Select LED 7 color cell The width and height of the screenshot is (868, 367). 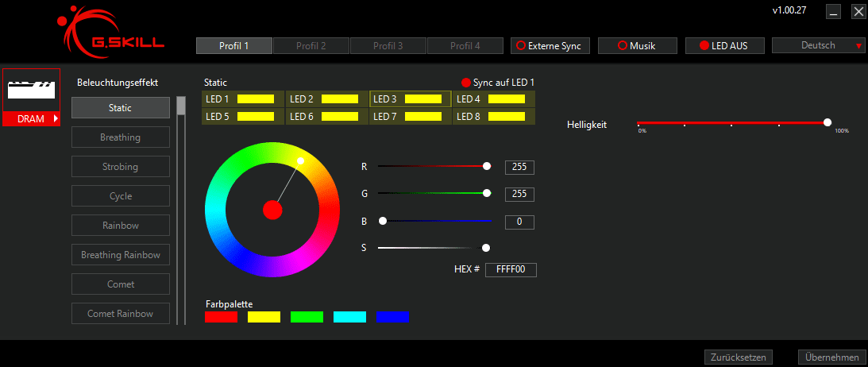click(x=411, y=116)
